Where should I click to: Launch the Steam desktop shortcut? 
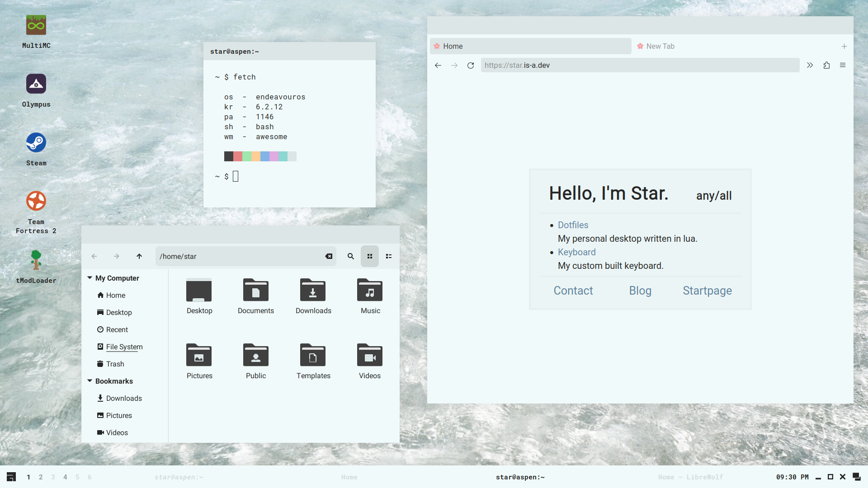pos(36,143)
